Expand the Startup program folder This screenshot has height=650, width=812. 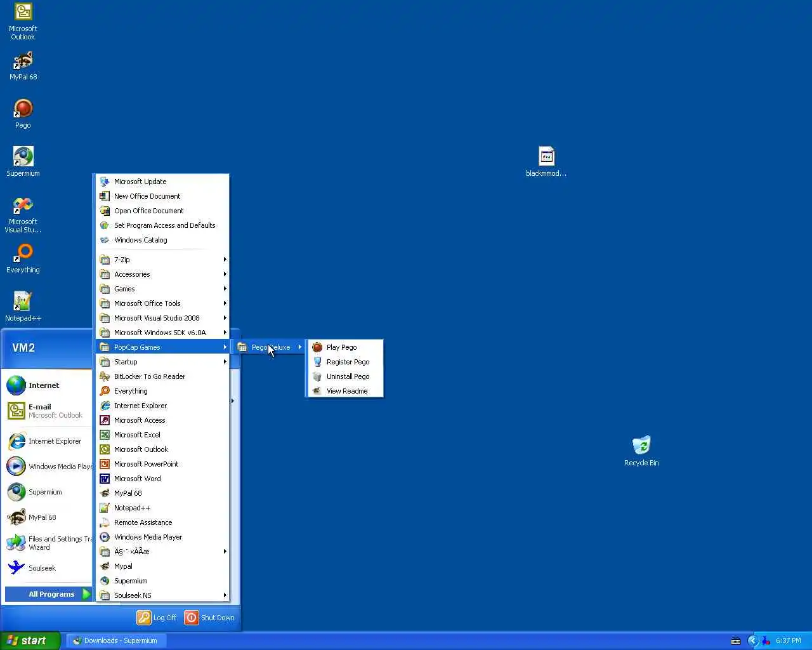pos(162,362)
